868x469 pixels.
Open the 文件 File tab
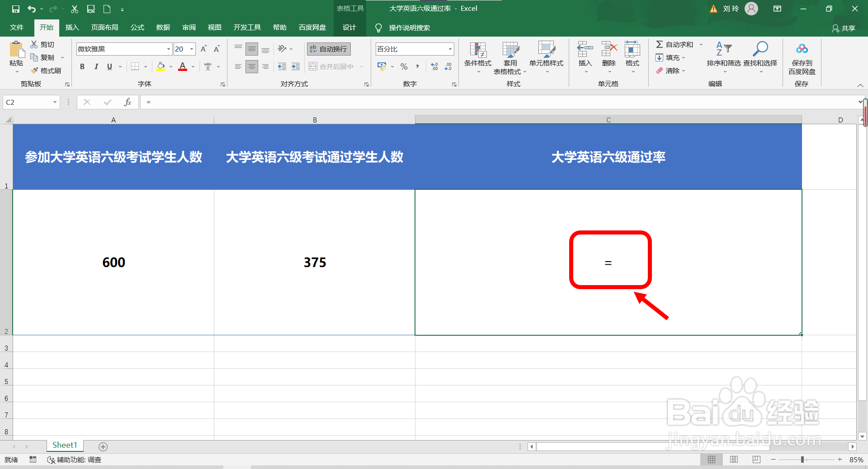coord(17,28)
